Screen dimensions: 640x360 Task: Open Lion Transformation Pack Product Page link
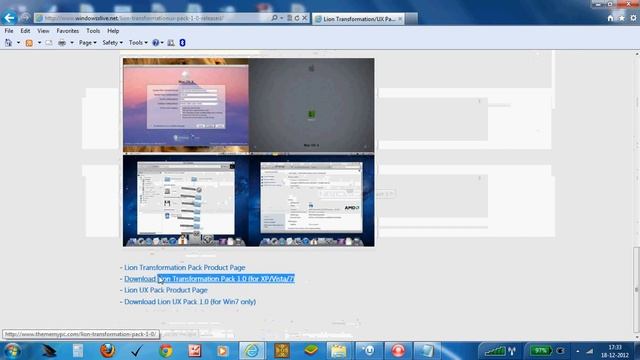click(x=184, y=267)
